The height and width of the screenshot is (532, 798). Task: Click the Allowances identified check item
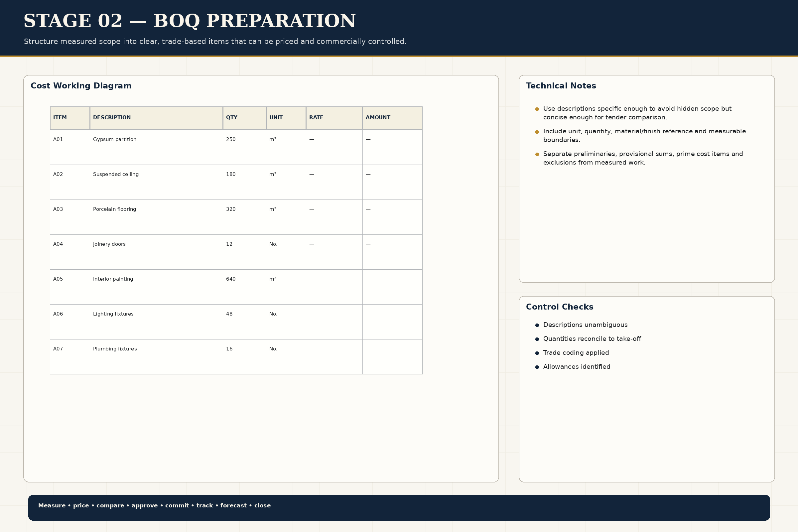pyautogui.click(x=577, y=367)
